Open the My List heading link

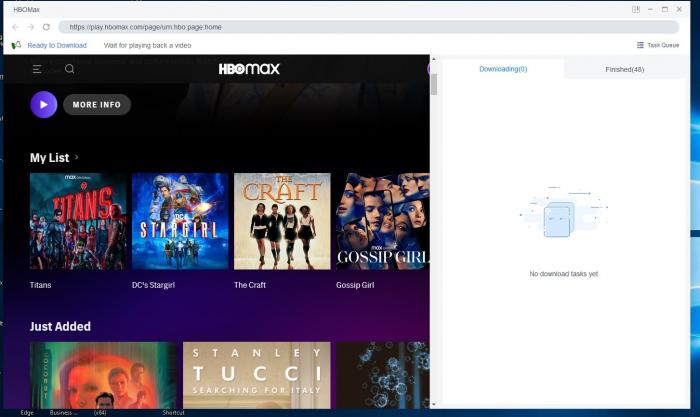coord(50,158)
